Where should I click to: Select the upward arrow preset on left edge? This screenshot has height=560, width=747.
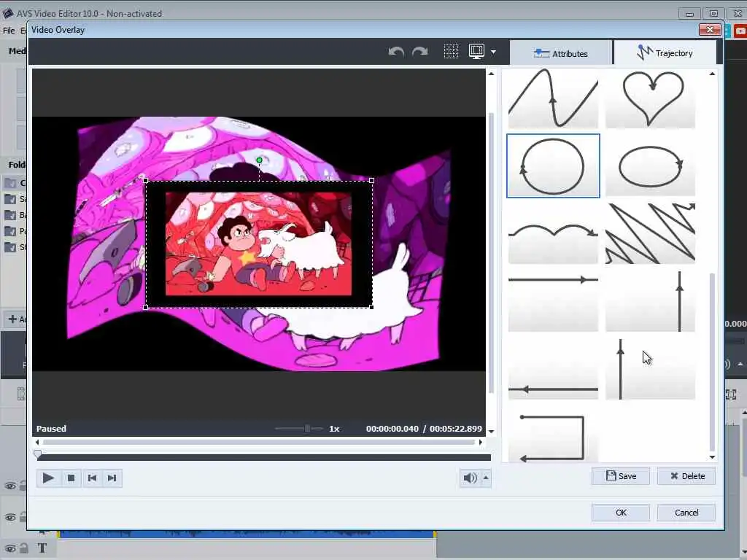(650, 368)
